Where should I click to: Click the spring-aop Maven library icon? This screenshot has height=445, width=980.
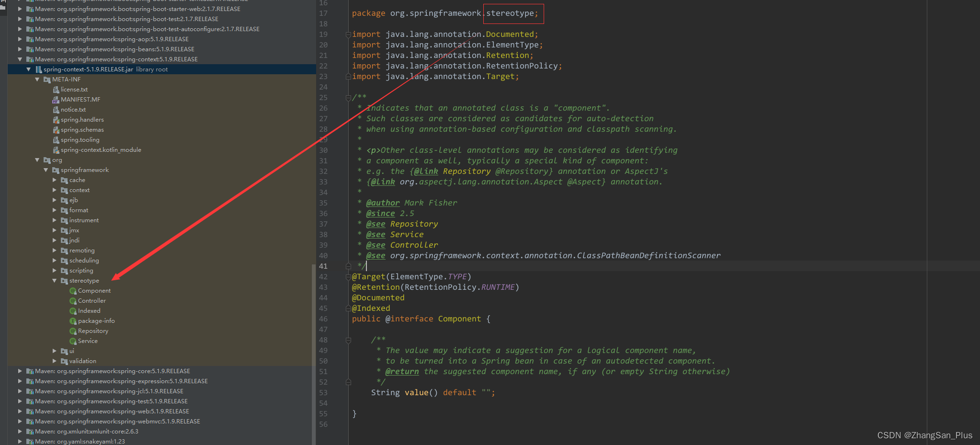coord(30,39)
